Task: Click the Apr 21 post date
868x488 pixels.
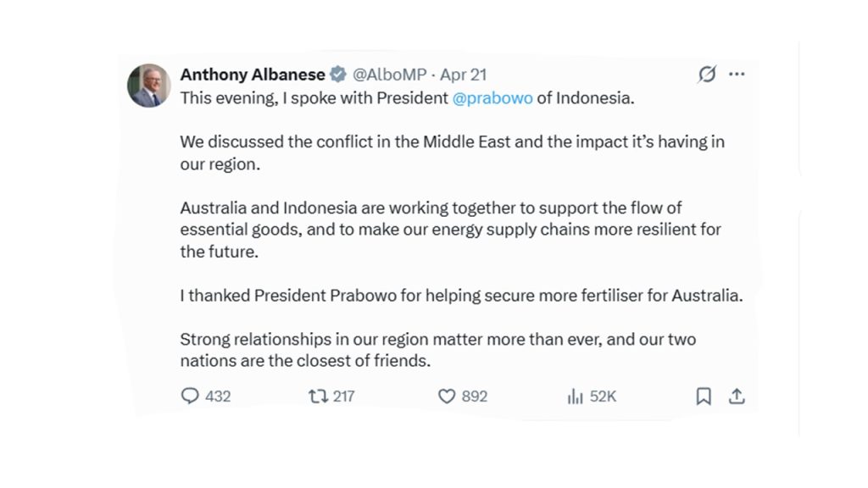Action: tap(463, 75)
